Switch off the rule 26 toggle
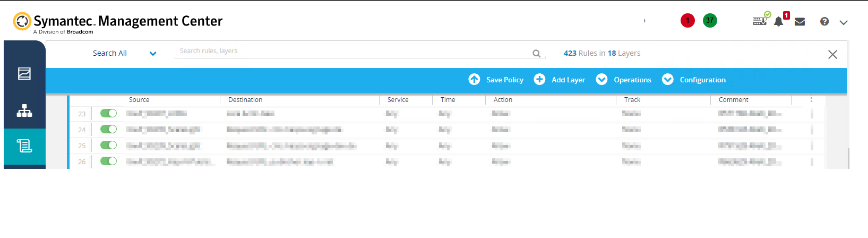The width and height of the screenshot is (868, 238). (108, 161)
